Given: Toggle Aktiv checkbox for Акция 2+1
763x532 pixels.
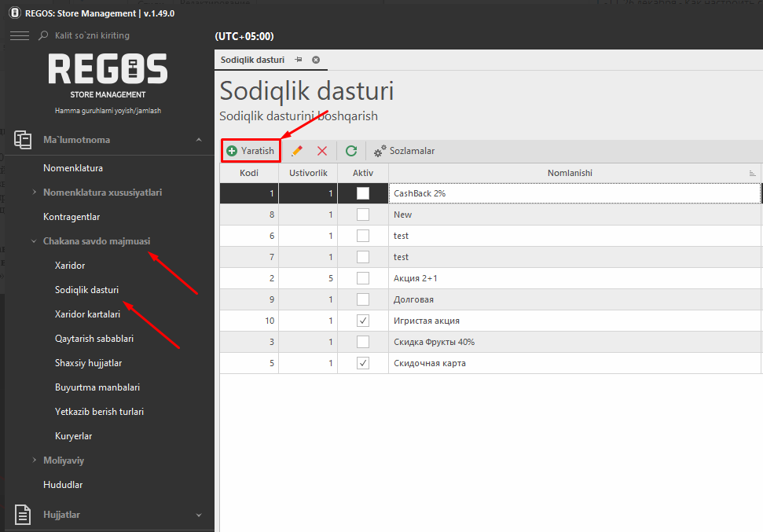Looking at the screenshot, I should point(363,278).
